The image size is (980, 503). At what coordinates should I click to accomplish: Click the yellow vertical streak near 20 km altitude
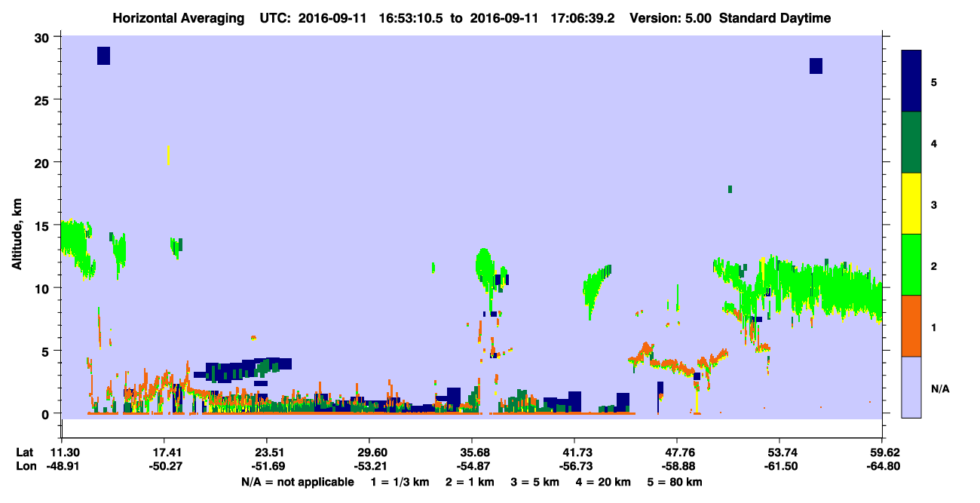[168, 155]
